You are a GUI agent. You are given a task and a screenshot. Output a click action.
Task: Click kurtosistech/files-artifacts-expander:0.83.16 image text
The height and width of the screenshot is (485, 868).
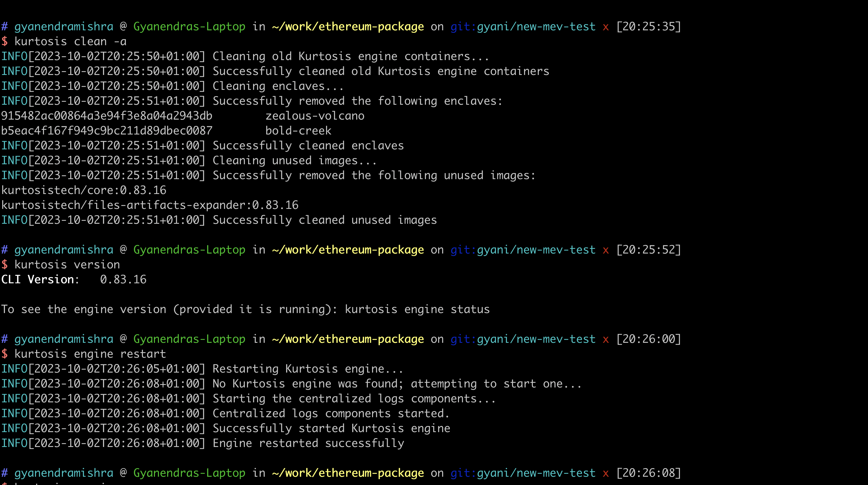tap(150, 204)
